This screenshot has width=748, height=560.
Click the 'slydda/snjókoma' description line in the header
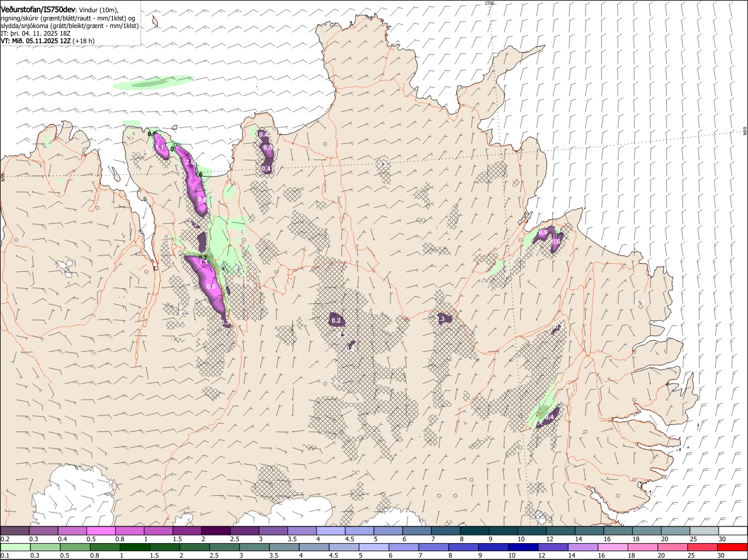[x=70, y=26]
